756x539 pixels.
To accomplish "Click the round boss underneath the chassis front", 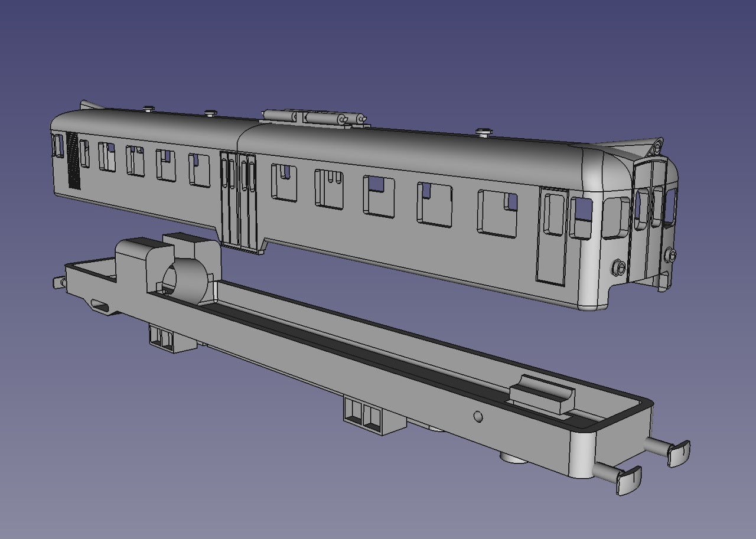I will (513, 457).
